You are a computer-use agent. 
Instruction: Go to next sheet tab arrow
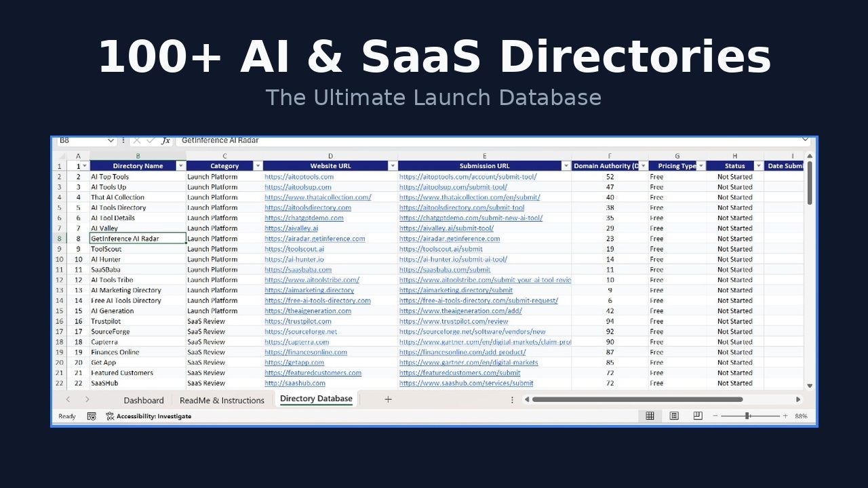87,399
